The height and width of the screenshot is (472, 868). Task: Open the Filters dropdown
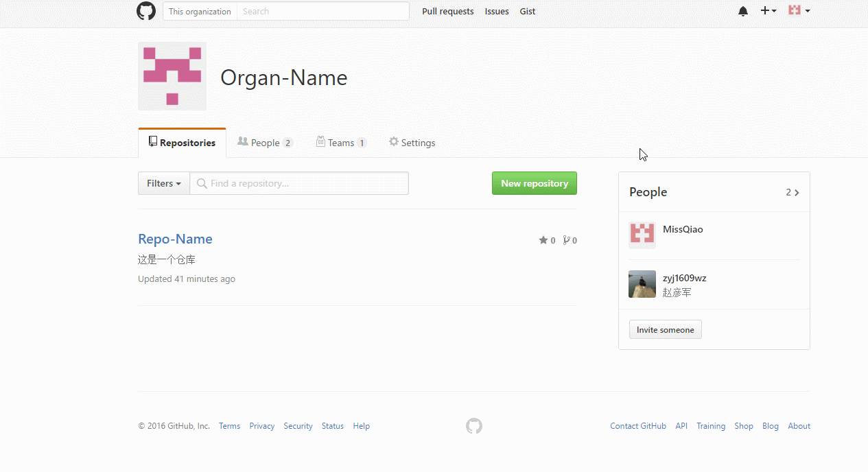164,183
